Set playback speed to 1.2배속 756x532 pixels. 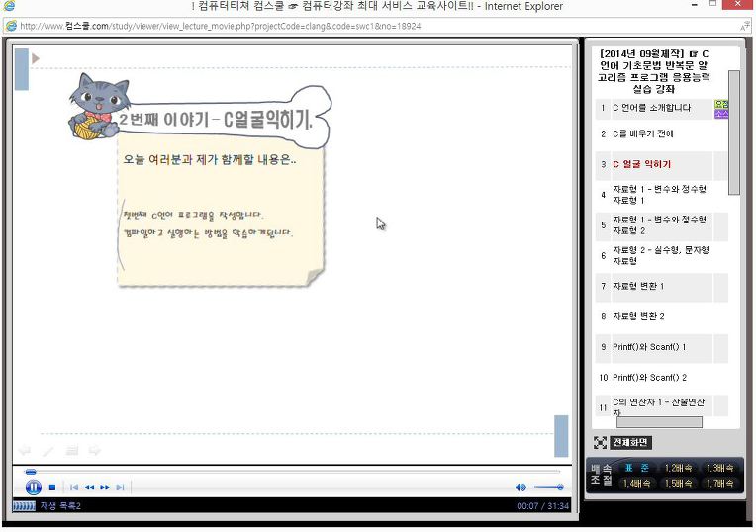678,468
